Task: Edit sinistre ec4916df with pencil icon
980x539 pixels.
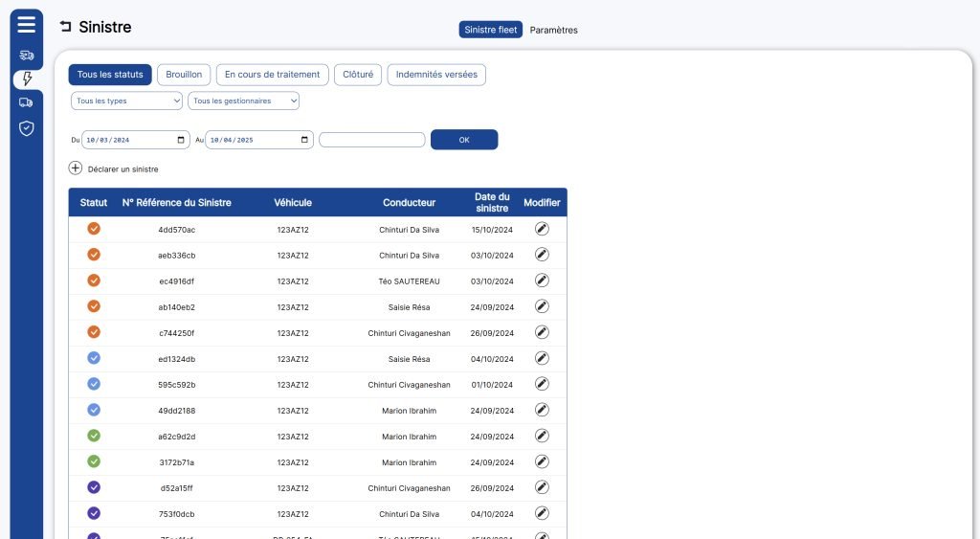Action: coord(542,281)
